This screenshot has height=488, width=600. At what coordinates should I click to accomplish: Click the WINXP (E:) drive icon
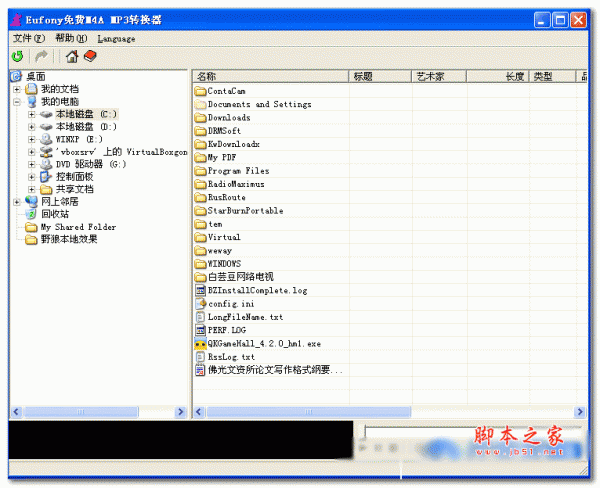point(46,139)
